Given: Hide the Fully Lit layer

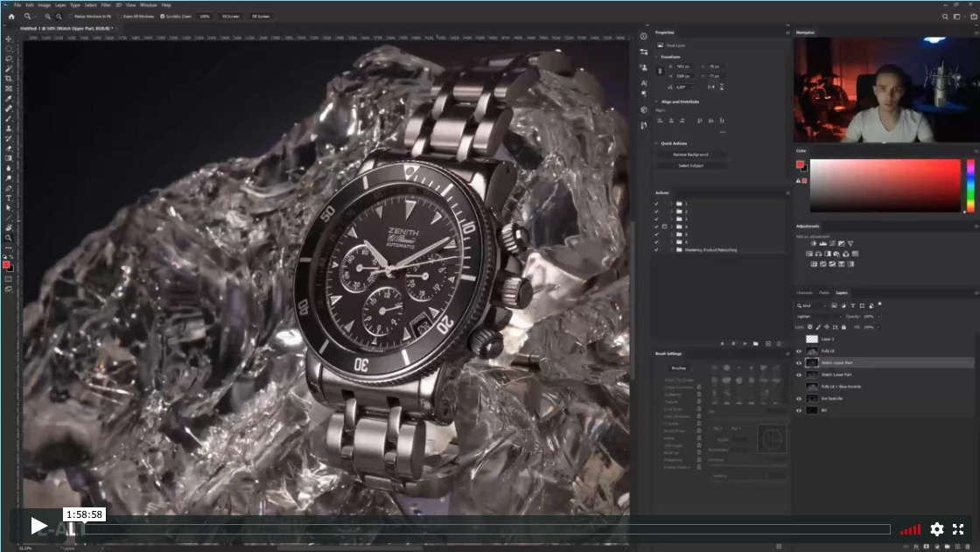Looking at the screenshot, I should 799,352.
